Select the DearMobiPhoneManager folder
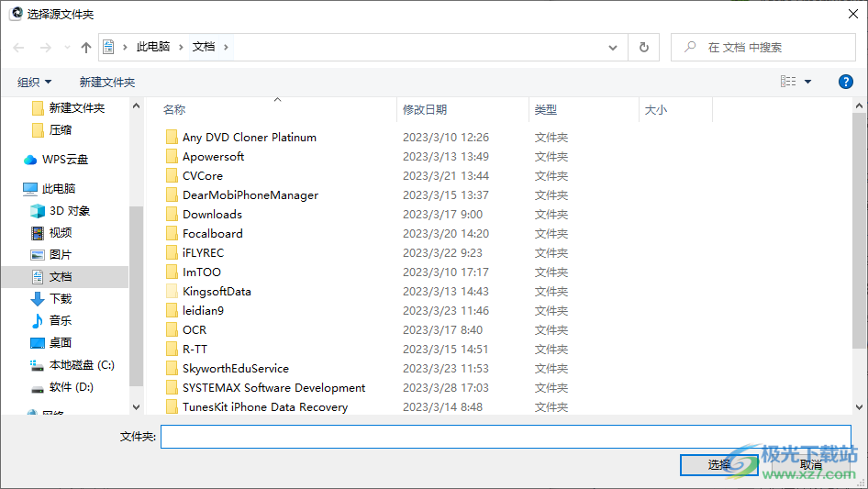This screenshot has width=868, height=489. click(250, 195)
